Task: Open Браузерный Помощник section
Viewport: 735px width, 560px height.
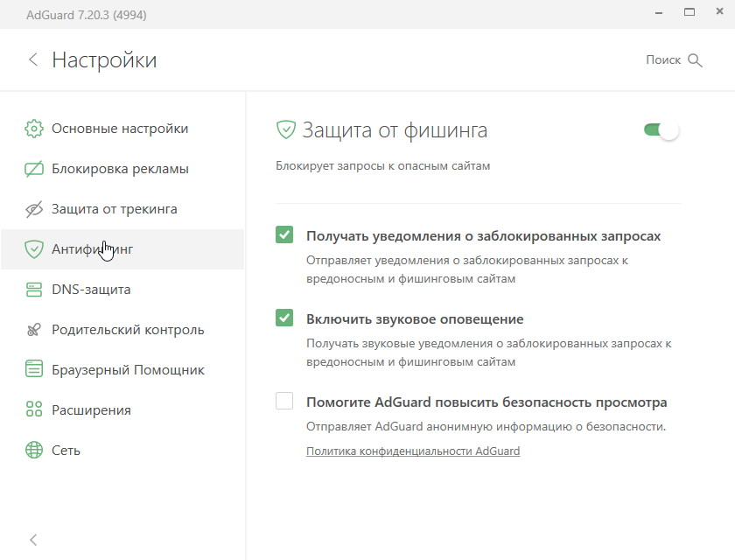Action: pos(122,370)
